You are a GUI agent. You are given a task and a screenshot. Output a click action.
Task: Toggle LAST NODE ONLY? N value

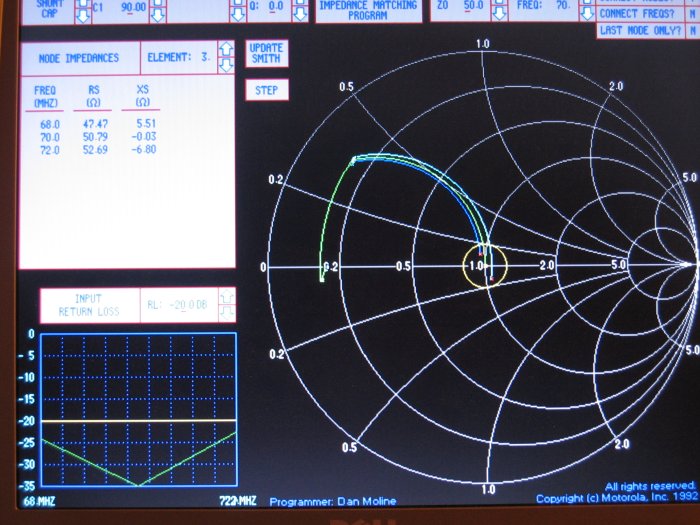pyautogui.click(x=692, y=30)
